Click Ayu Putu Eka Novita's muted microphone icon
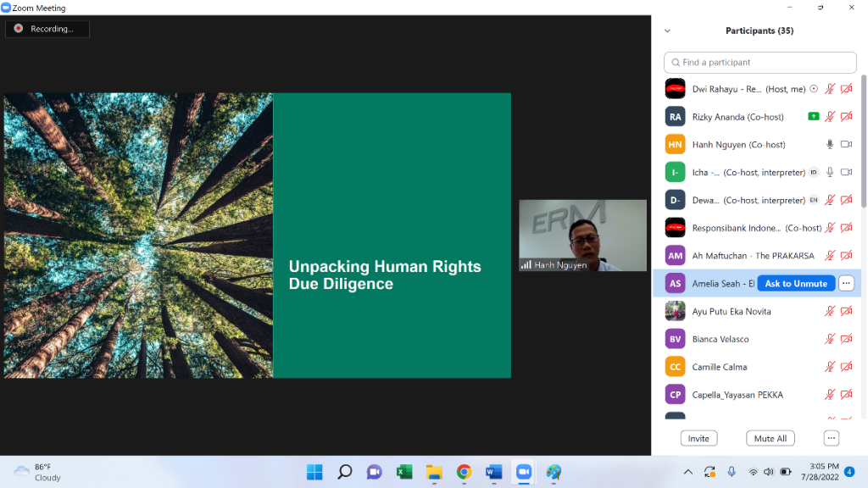The height and width of the screenshot is (488, 868). pyautogui.click(x=829, y=311)
